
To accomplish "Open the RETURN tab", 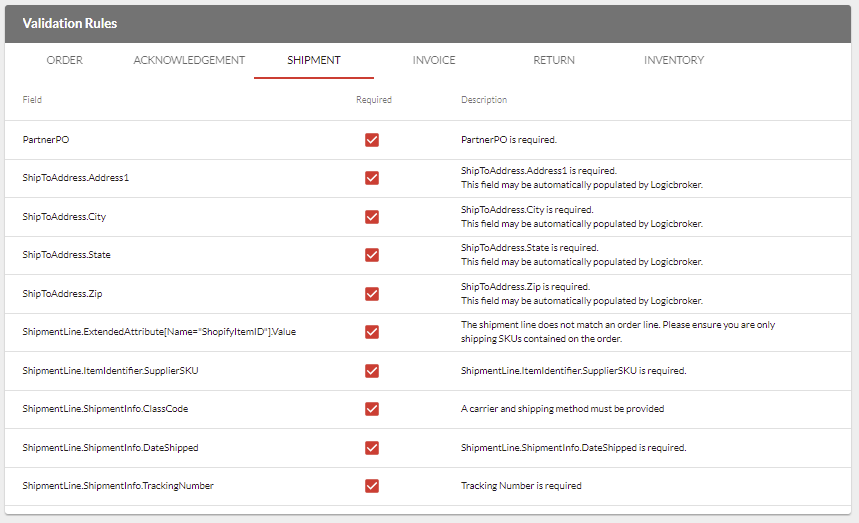I will [554, 60].
